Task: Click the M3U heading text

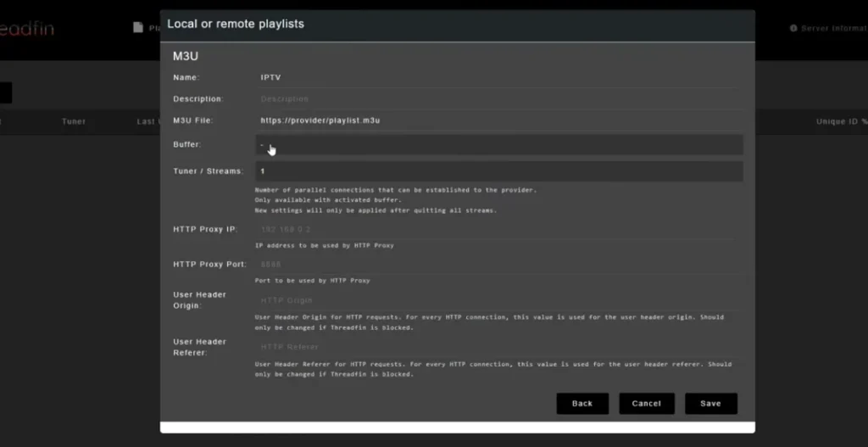Action: [x=186, y=56]
